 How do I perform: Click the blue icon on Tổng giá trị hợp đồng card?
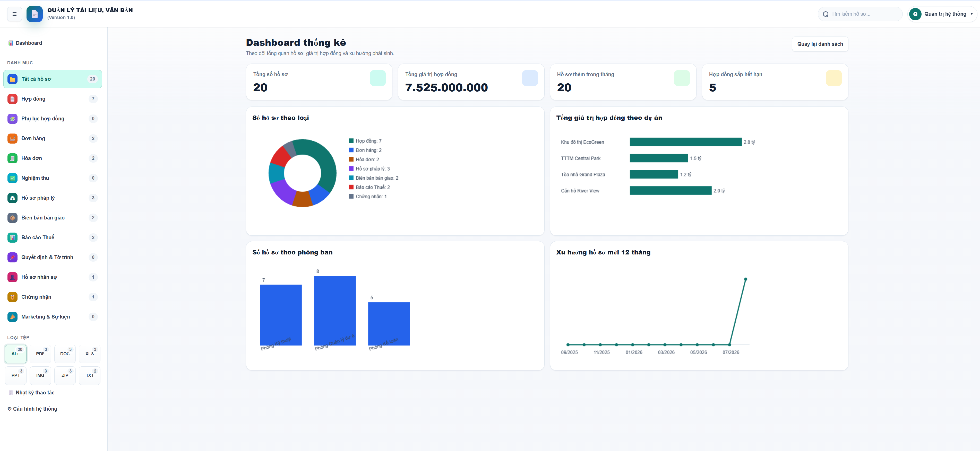[x=530, y=78]
